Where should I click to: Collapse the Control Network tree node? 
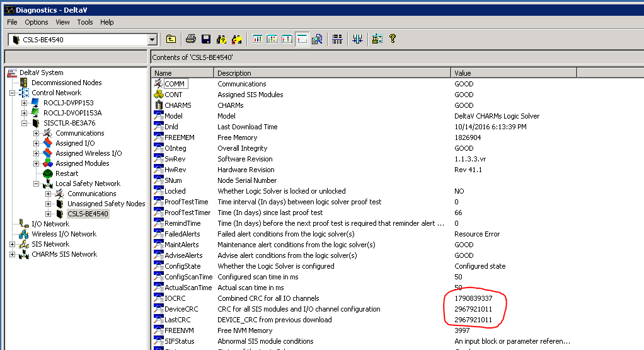click(x=13, y=93)
